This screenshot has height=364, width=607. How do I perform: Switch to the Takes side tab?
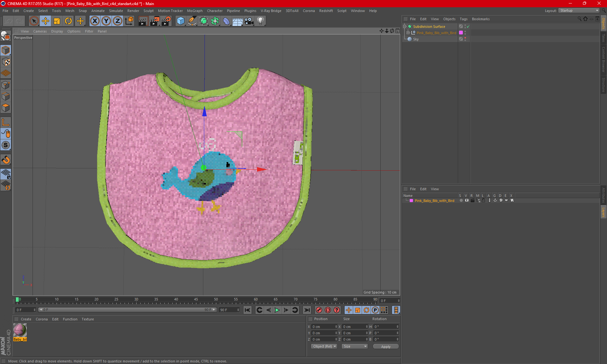[603, 38]
